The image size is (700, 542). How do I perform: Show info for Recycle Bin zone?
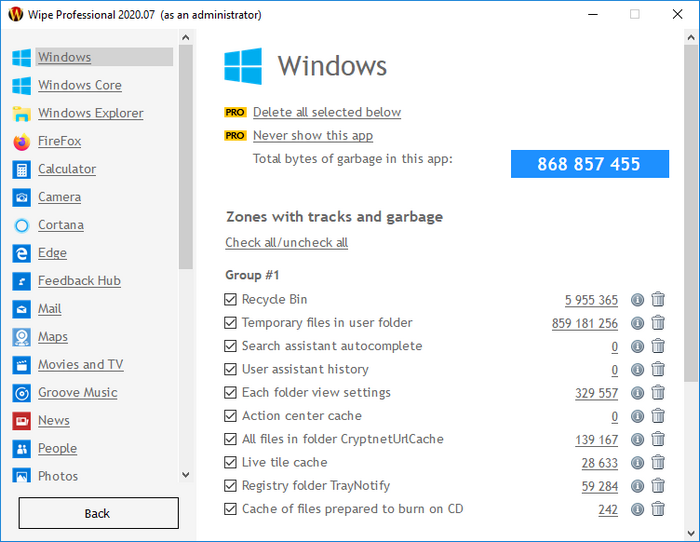[637, 300]
